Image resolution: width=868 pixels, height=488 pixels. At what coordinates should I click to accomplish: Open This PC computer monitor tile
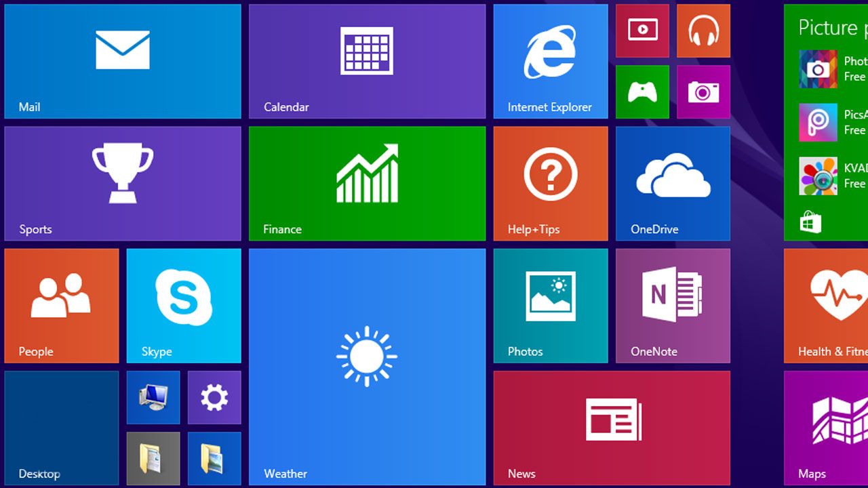coord(153,397)
